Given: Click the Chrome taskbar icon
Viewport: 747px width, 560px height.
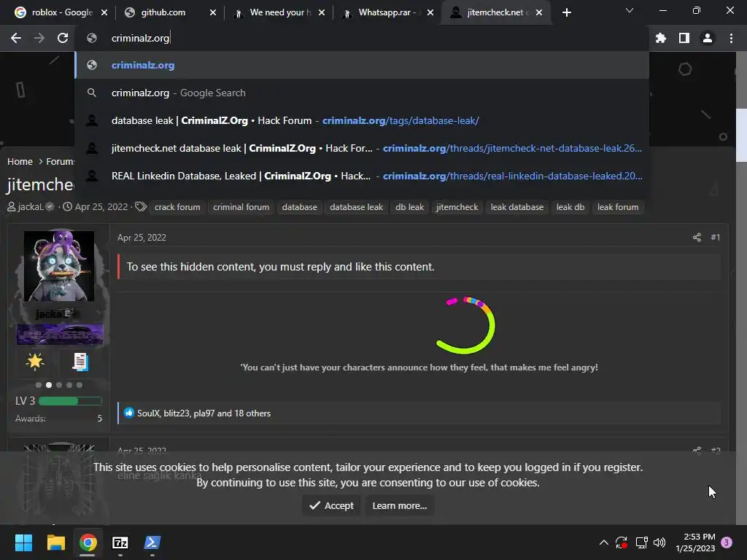Looking at the screenshot, I should [x=88, y=542].
